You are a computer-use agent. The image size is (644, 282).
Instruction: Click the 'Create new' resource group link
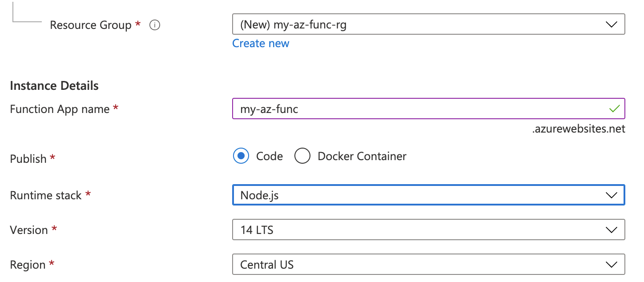(261, 44)
